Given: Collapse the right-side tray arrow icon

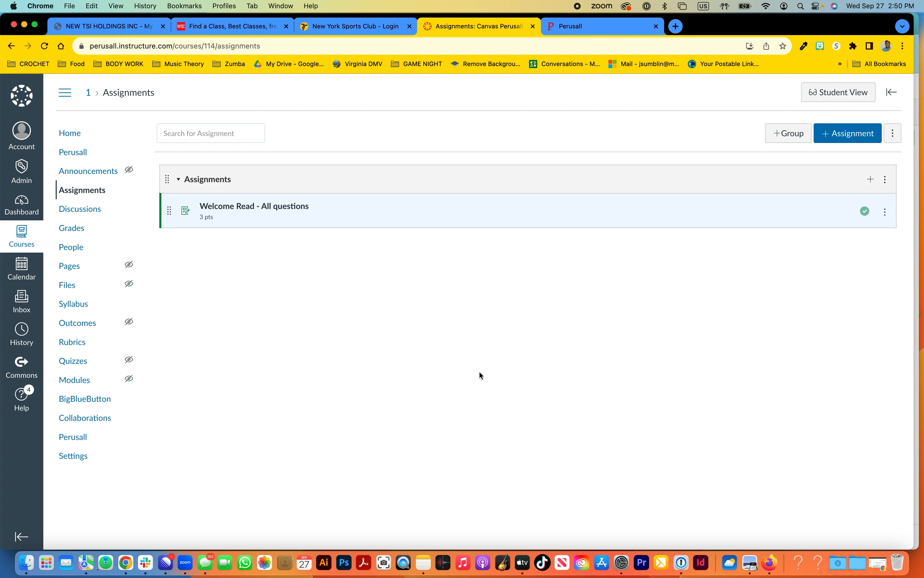Looking at the screenshot, I should (891, 92).
